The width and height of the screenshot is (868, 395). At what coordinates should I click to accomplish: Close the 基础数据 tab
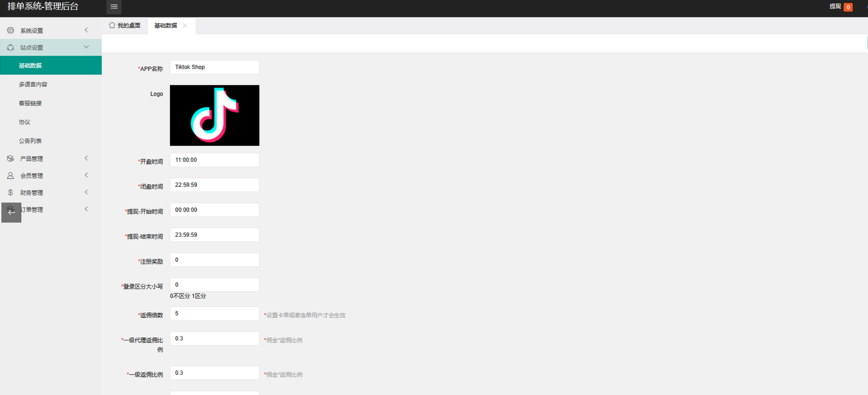185,26
